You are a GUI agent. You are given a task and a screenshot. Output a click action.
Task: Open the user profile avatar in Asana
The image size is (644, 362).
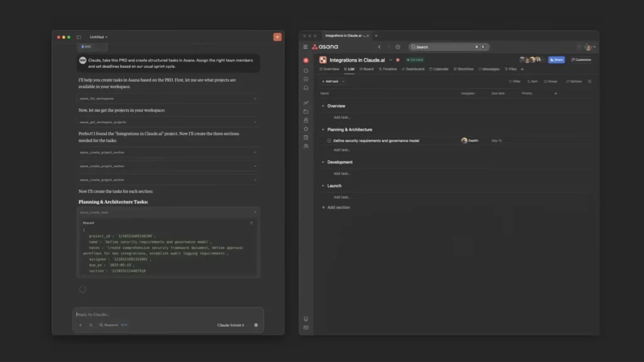tap(588, 47)
